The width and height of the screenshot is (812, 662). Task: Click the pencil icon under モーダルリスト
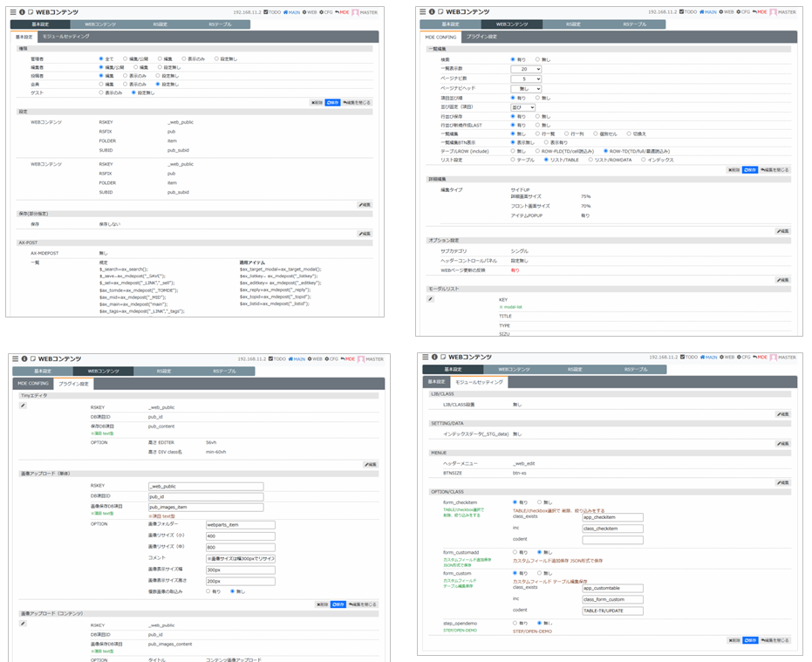tap(430, 299)
